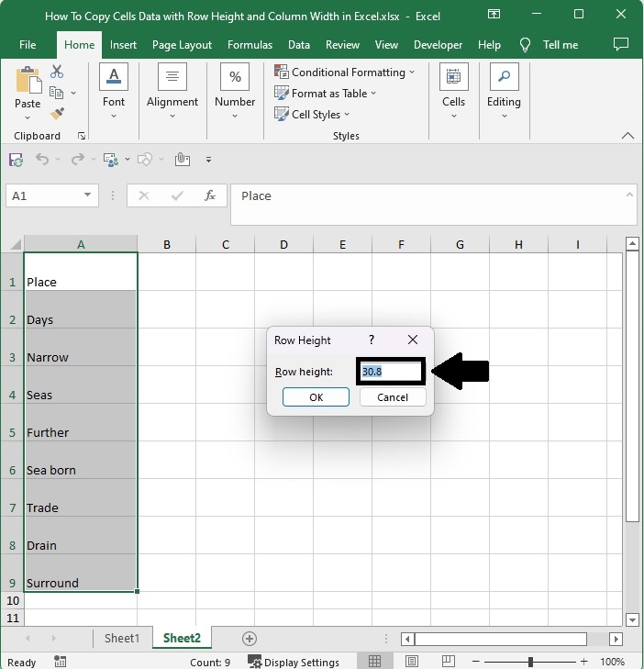Open the Clipboard pane launcher
The height and width of the screenshot is (669, 644).
click(82, 136)
